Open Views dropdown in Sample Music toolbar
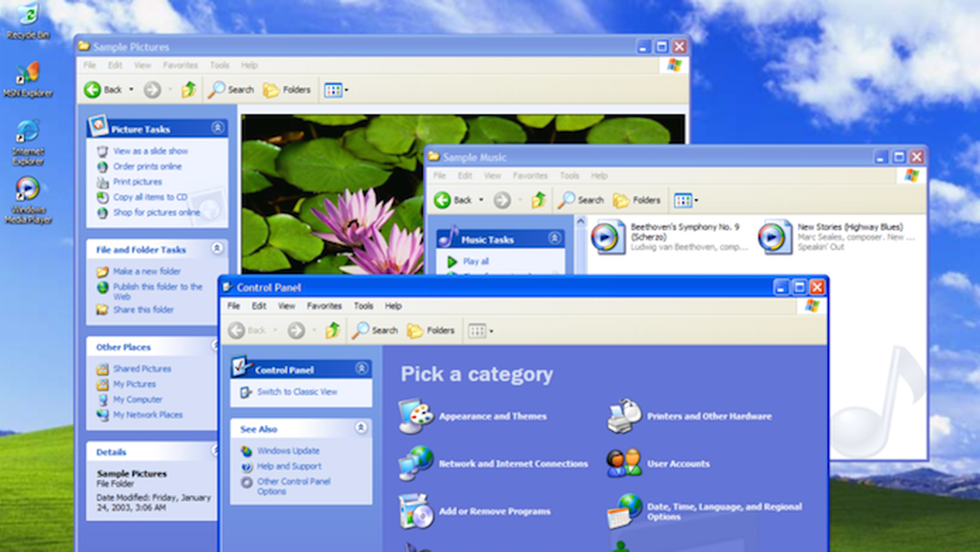980x552 pixels. coord(686,200)
